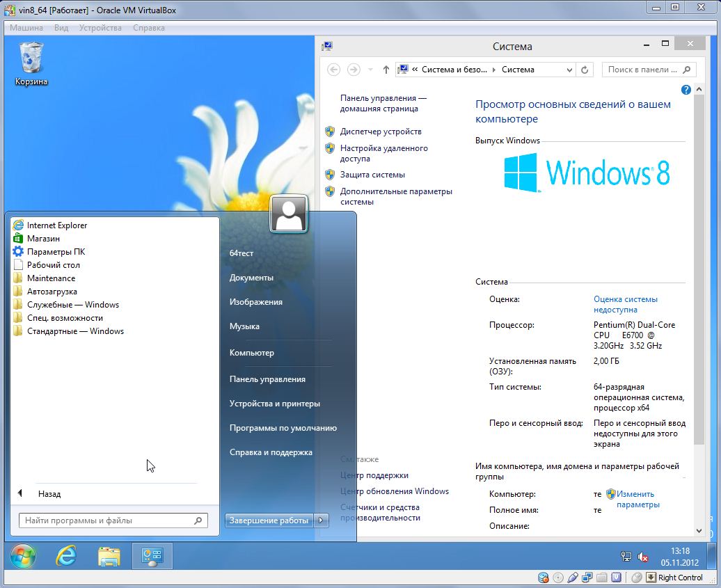This screenshot has width=721, height=588.
Task: Click Оценка системы недоступна link
Action: [x=626, y=304]
